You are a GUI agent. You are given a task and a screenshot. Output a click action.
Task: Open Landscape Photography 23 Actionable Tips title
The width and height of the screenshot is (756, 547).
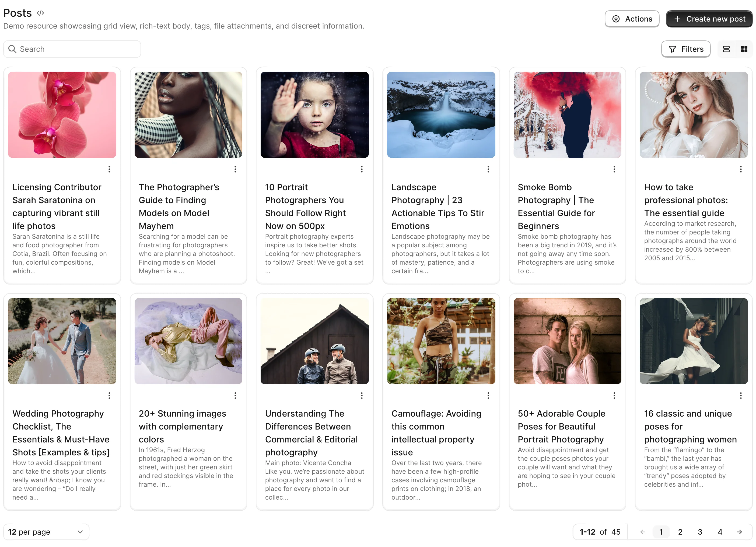tap(438, 206)
